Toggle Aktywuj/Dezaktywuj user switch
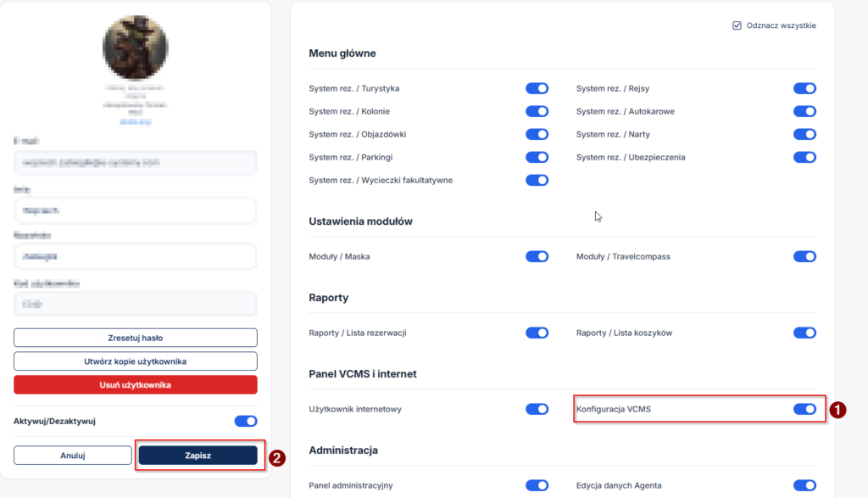 point(245,421)
